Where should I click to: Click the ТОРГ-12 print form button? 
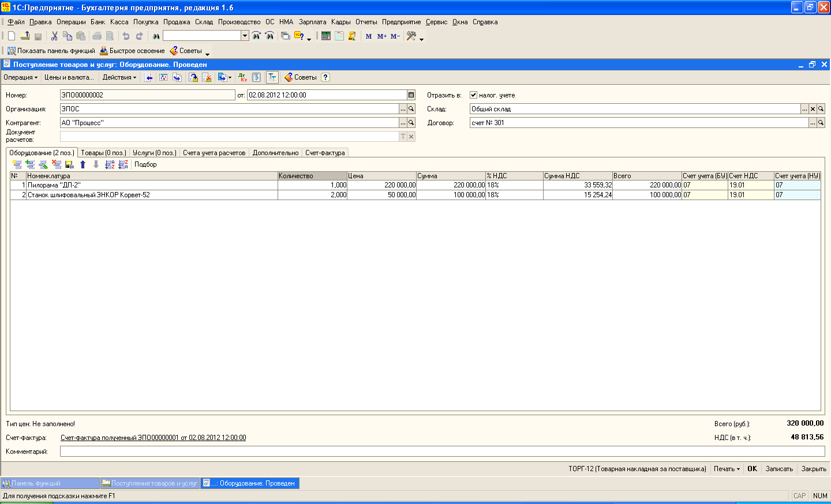tap(637, 469)
